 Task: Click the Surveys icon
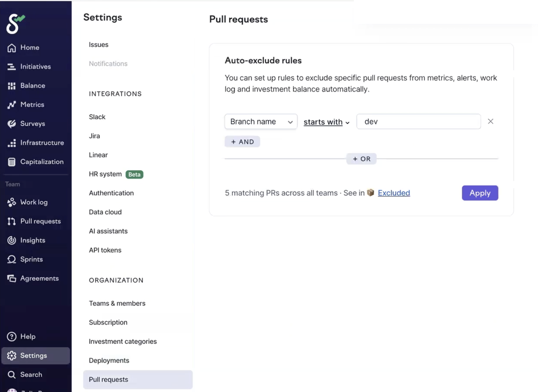click(x=12, y=124)
